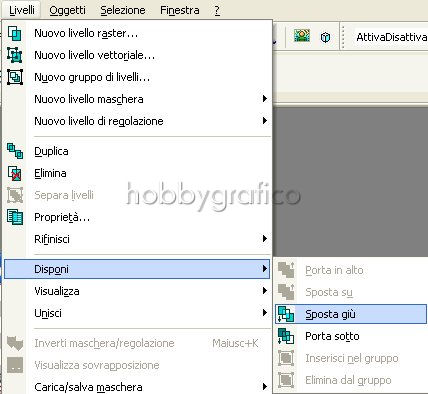The height and width of the screenshot is (394, 428).
Task: Click the Separa livelli icon
Action: [x=15, y=195]
